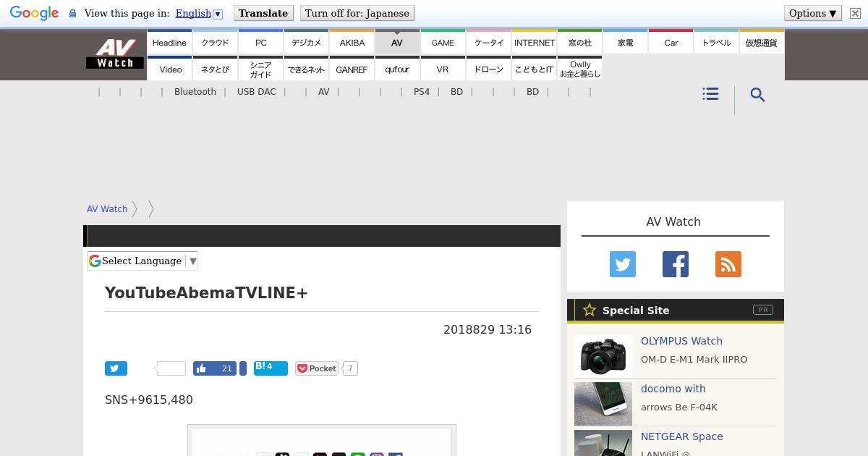Viewport: 868px width, 456px height.
Task: Click the AV Watch breadcrumb link
Action: tap(107, 208)
